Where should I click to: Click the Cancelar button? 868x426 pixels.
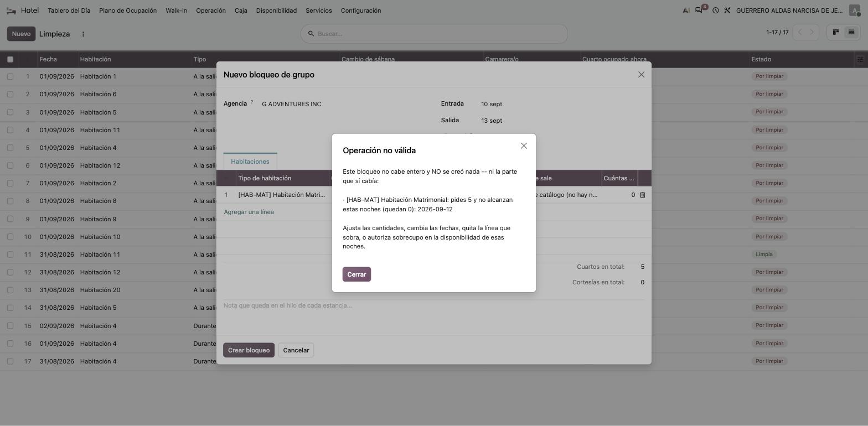click(296, 350)
